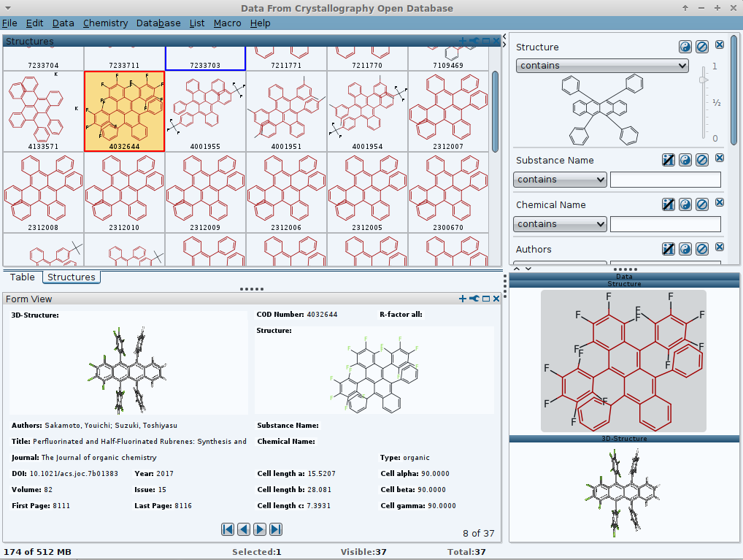Remove the Structure filter with its X icon
Image resolution: width=743 pixels, height=560 pixels.
pyautogui.click(x=720, y=46)
